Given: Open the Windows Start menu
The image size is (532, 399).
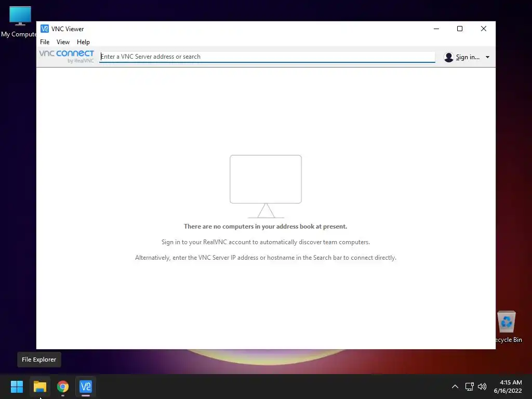Looking at the screenshot, I should pos(17,387).
